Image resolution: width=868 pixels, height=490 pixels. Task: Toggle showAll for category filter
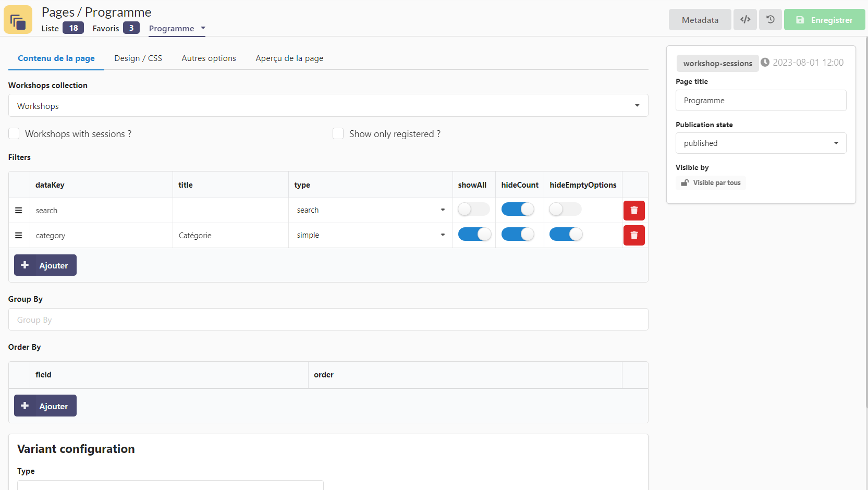474,235
